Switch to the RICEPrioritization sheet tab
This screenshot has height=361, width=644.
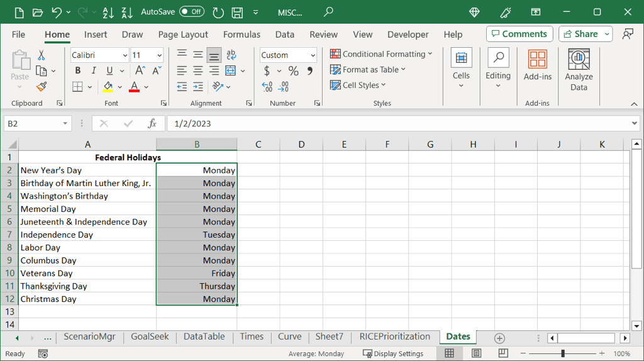click(394, 336)
